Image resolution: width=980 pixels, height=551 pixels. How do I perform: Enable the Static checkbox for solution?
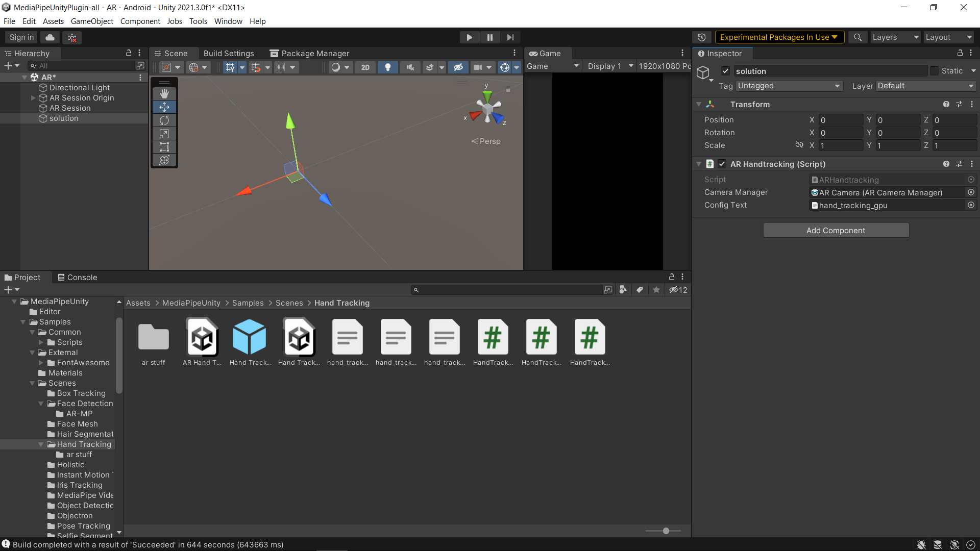[x=934, y=71]
